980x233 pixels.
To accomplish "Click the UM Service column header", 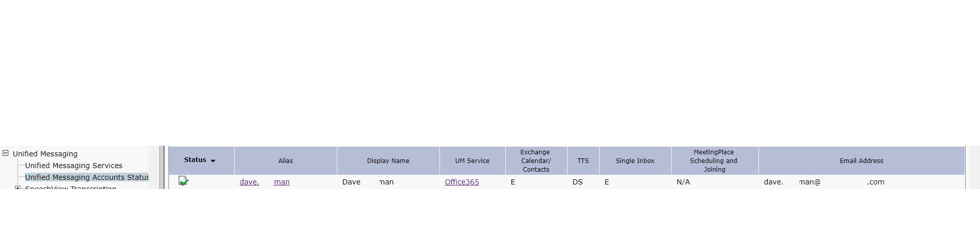I will point(472,160).
